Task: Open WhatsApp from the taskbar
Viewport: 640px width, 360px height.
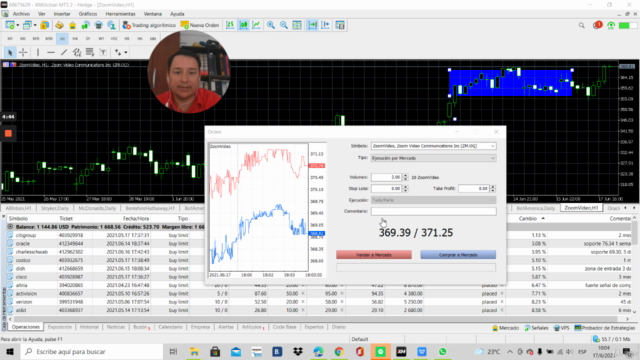Action: [x=442, y=351]
